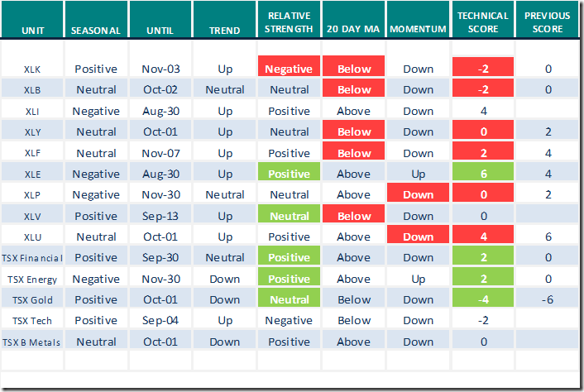Select the Sep-13 date in XLV row
The image size is (584, 392).
coord(160,216)
